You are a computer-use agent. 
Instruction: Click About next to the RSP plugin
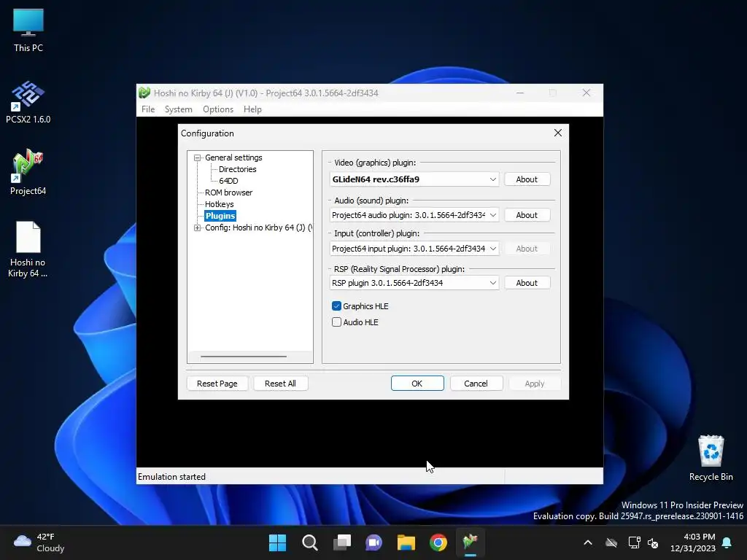pyautogui.click(x=527, y=283)
